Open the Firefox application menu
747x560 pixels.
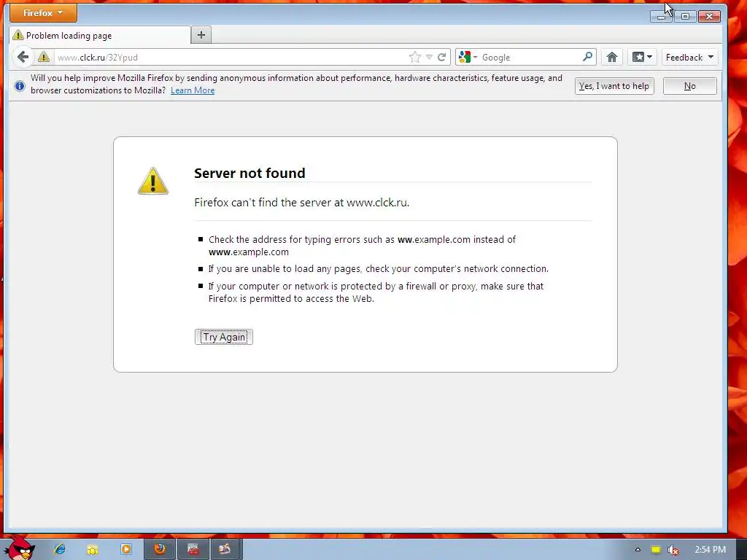coord(43,13)
